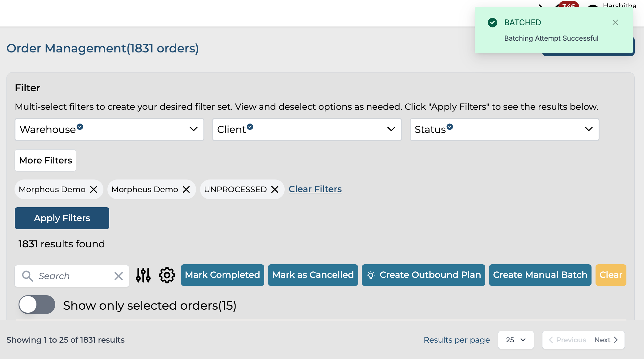Remove UNPROCESSED status filter chip
Image resolution: width=644 pixels, height=359 pixels.
point(275,189)
